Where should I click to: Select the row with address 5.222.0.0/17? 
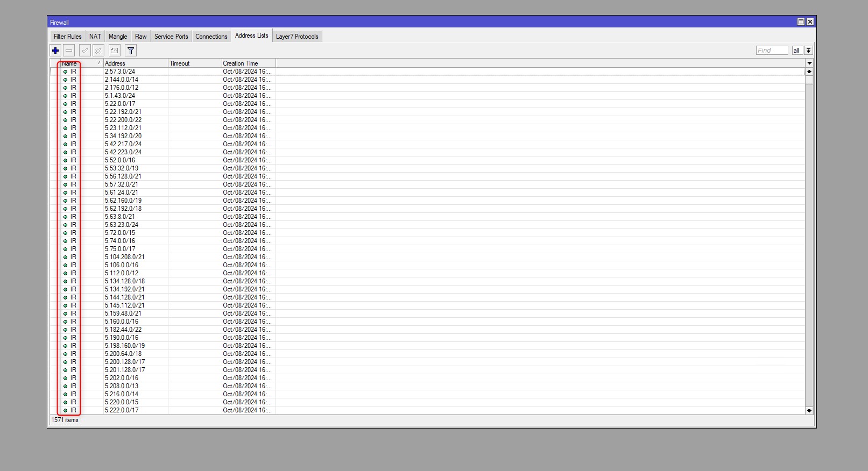tap(428, 410)
